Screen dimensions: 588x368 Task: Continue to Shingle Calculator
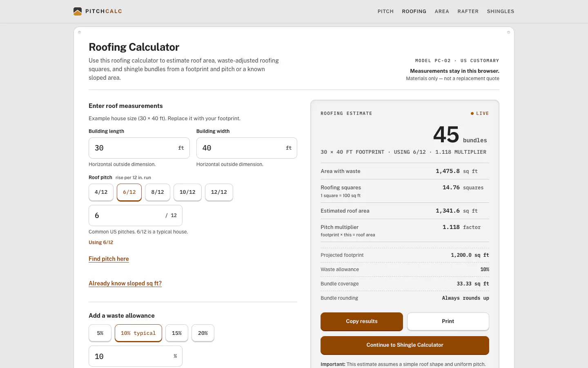(x=405, y=345)
